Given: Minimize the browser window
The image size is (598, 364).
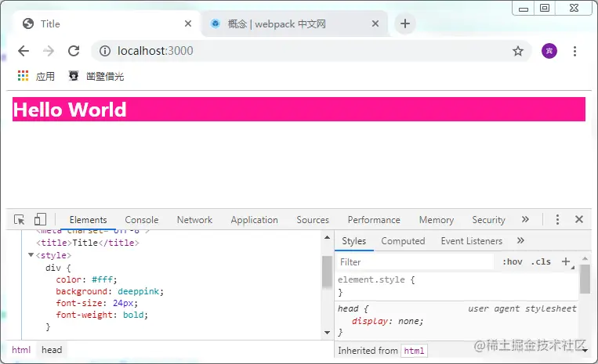Looking at the screenshot, I should [524, 9].
